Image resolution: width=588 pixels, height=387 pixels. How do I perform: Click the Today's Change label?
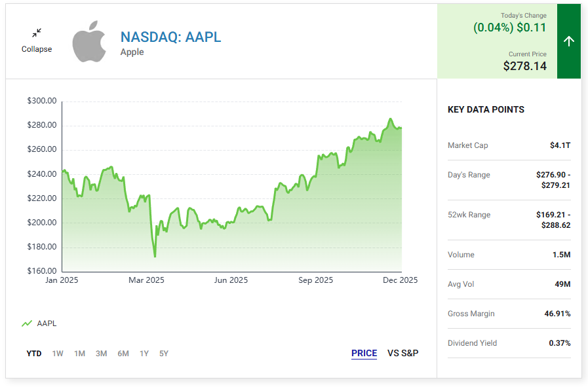point(524,15)
